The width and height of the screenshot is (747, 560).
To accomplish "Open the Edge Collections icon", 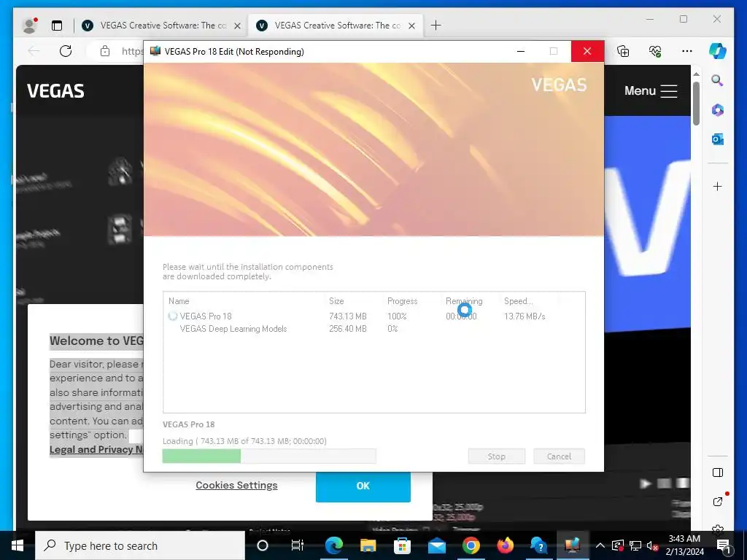I will (x=623, y=51).
